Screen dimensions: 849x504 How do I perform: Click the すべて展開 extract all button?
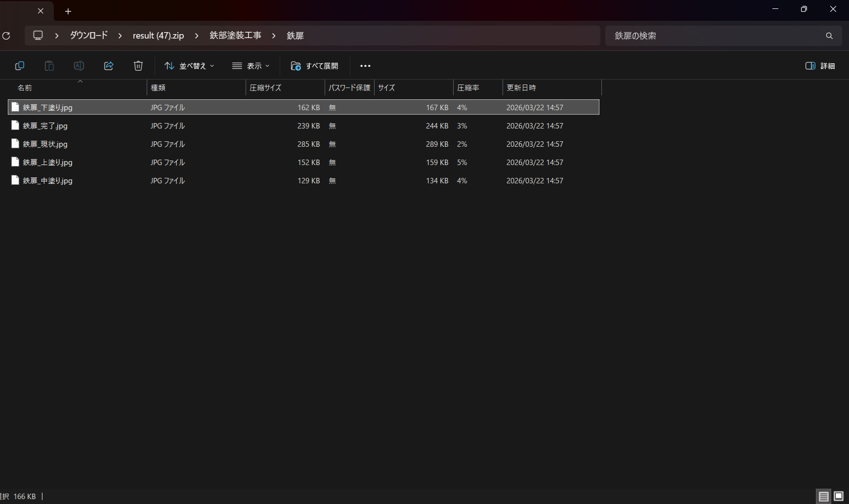[314, 66]
